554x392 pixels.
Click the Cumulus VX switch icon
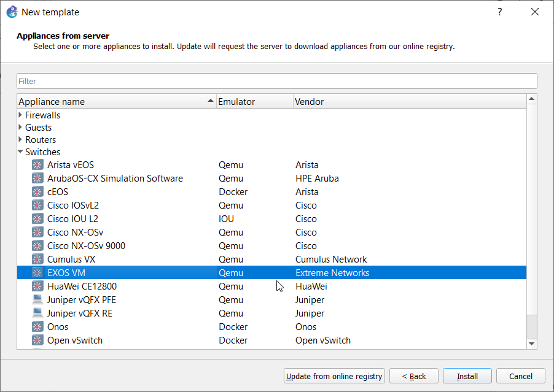pyautogui.click(x=37, y=259)
